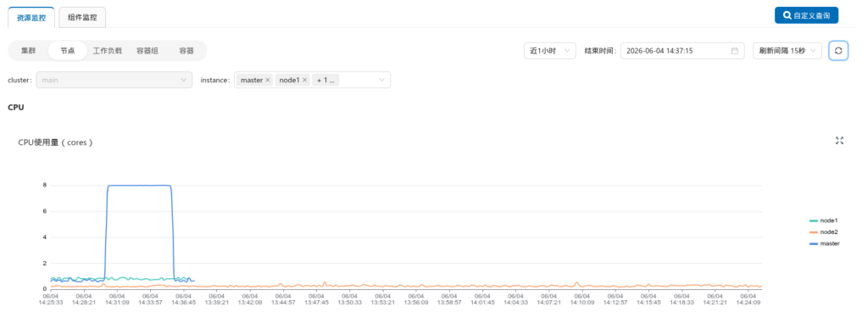868x323 pixels.
Task: Open the 刷新间隔 15秒 dropdown
Action: coord(787,50)
